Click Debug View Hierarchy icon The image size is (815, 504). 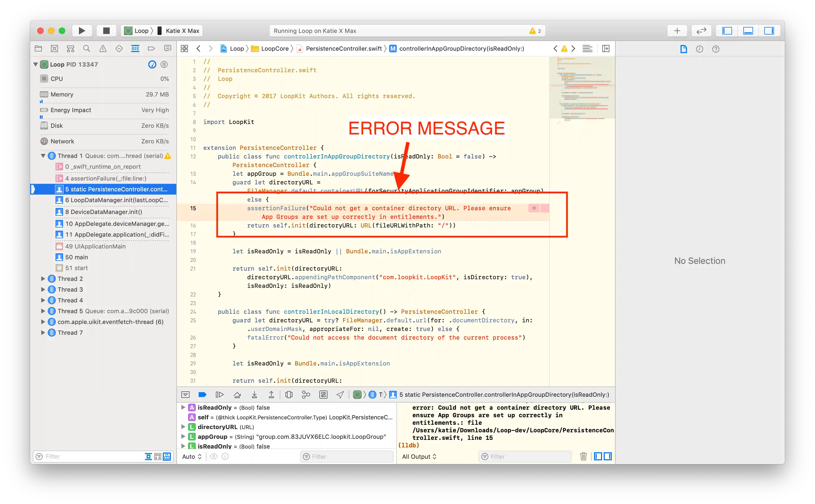[x=289, y=395]
